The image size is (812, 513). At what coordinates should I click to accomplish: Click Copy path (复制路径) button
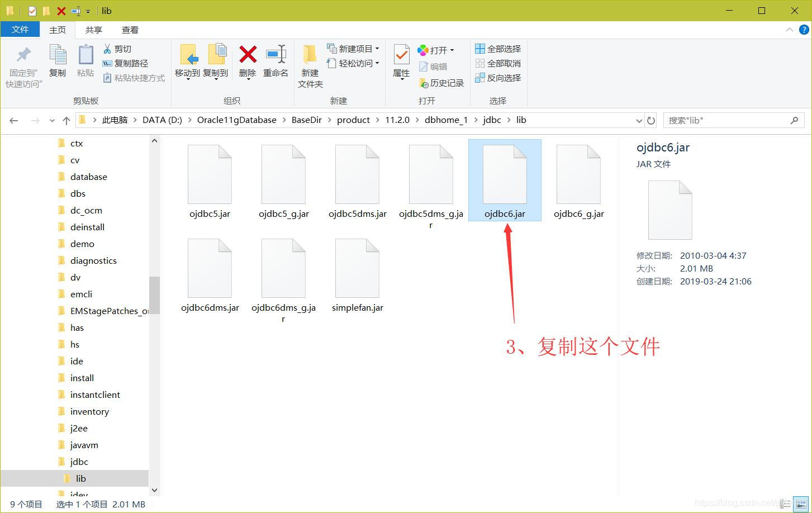point(125,63)
